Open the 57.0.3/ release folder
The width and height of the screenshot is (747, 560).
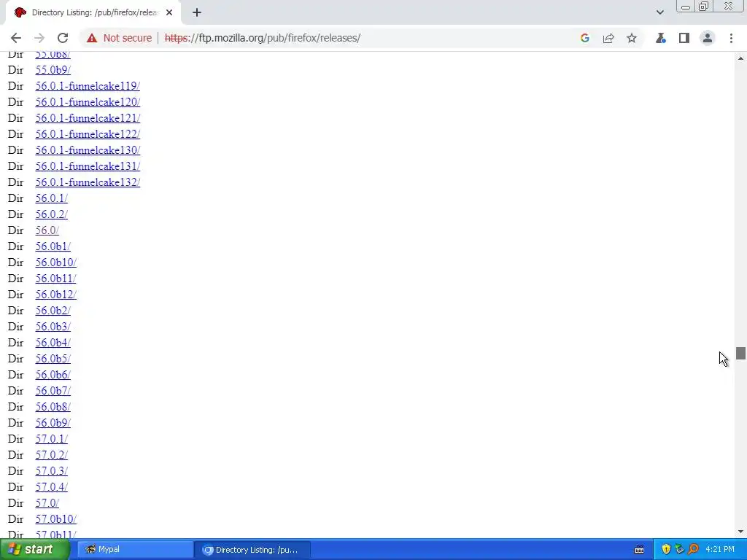[52, 471]
